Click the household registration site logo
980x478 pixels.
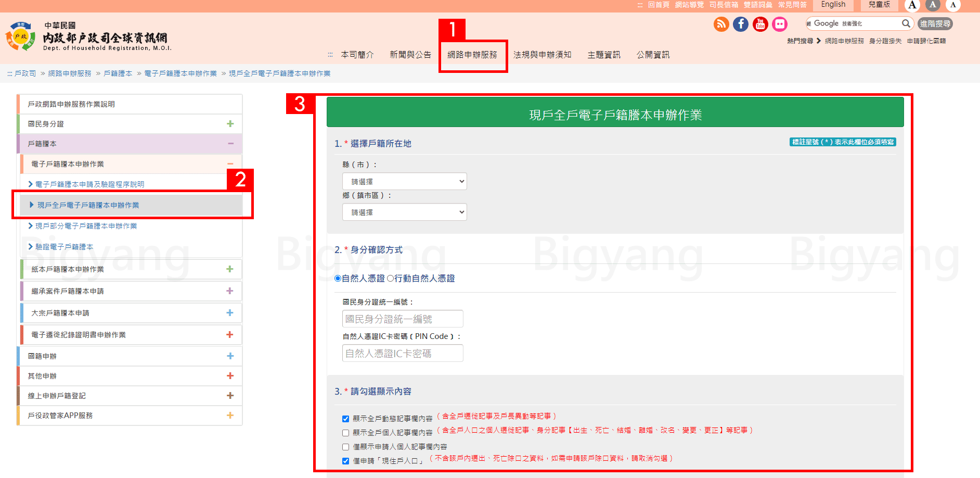coord(21,36)
